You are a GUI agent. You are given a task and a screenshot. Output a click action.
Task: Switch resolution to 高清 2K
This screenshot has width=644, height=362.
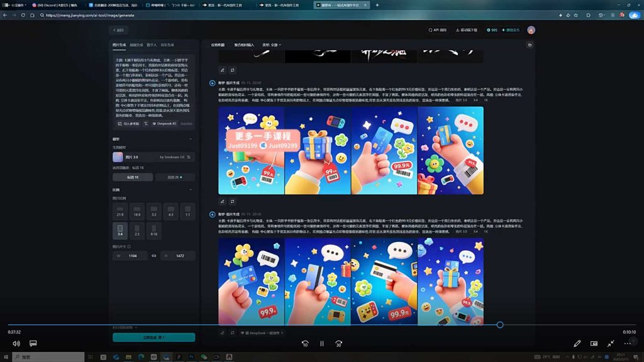click(x=175, y=177)
